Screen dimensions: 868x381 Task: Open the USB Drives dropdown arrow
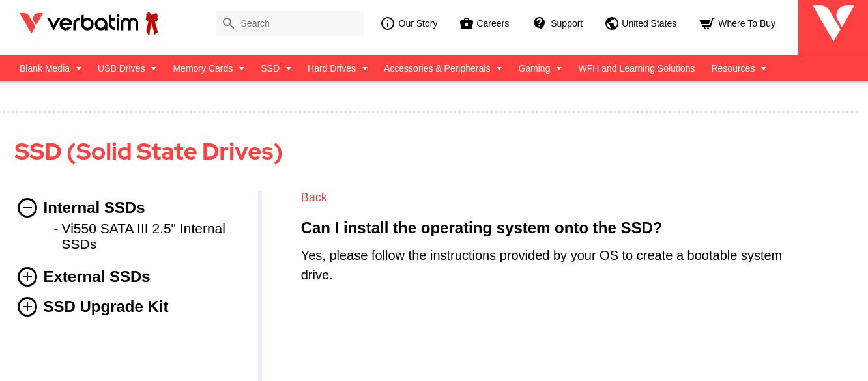coord(154,68)
